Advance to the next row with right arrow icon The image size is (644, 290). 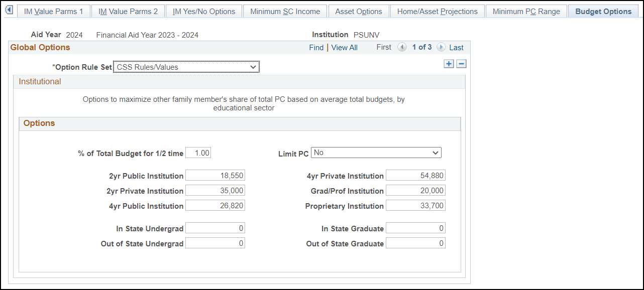point(441,47)
